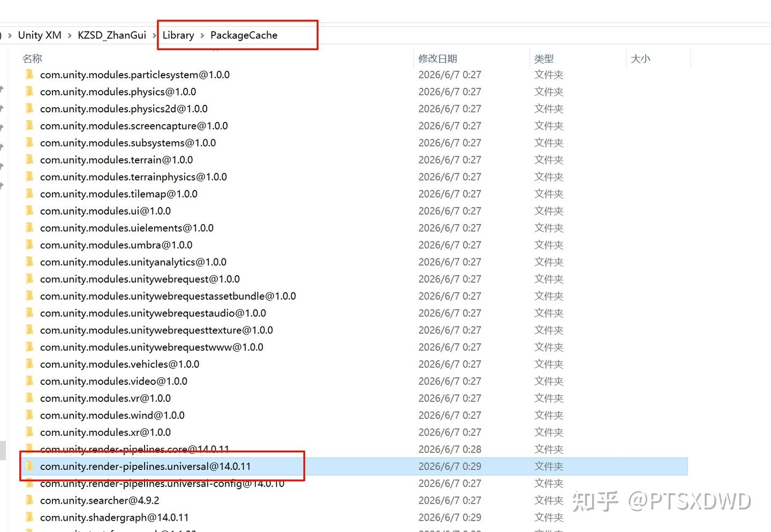Viewport: 771px width, 532px height.
Task: Click the 文件夹 type cell for com.unity.modules.vr@1.0.0
Action: click(549, 399)
